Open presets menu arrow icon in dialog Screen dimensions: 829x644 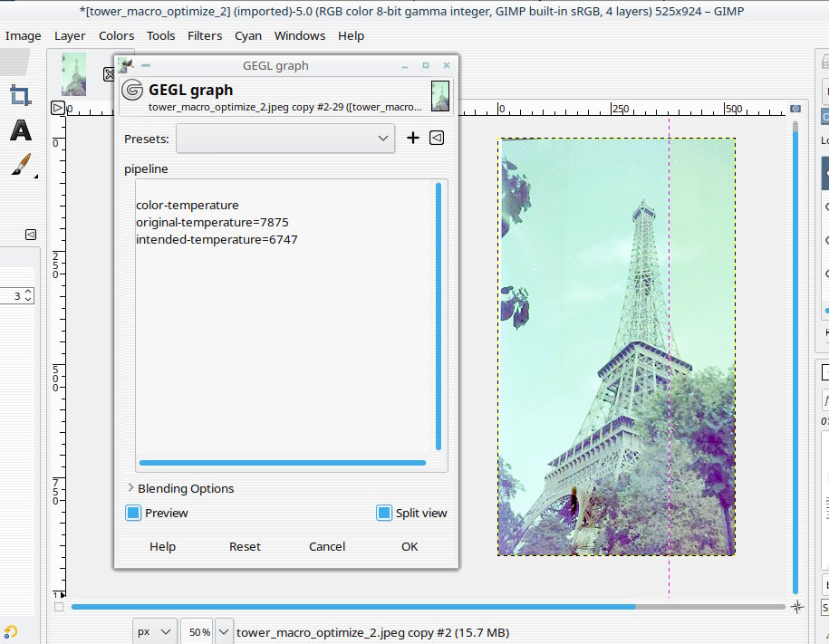(436, 138)
